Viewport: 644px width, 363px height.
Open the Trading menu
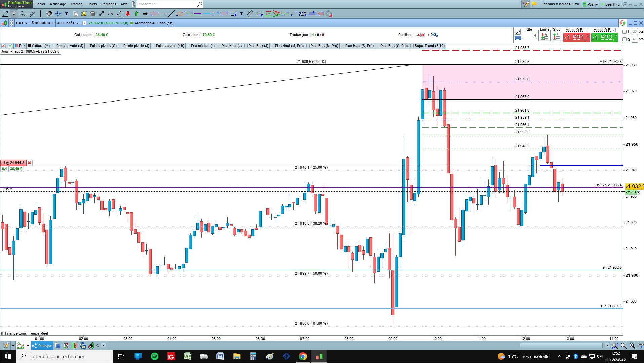coord(76,4)
